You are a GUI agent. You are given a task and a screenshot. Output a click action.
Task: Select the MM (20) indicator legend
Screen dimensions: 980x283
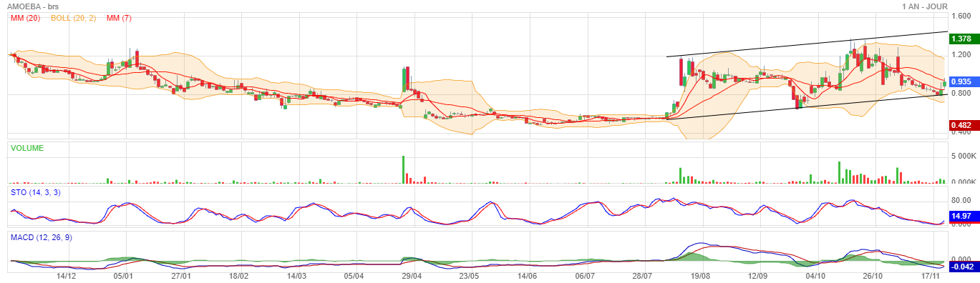click(x=25, y=18)
